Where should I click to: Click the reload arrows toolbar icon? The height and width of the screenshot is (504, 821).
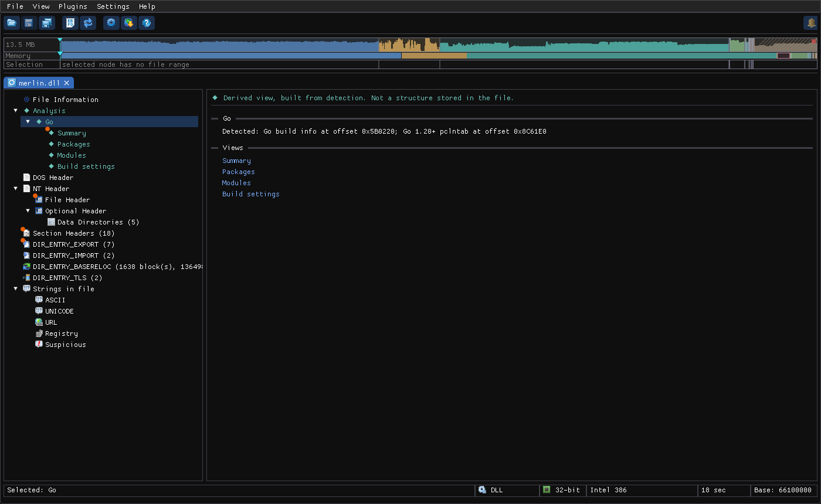tap(88, 23)
